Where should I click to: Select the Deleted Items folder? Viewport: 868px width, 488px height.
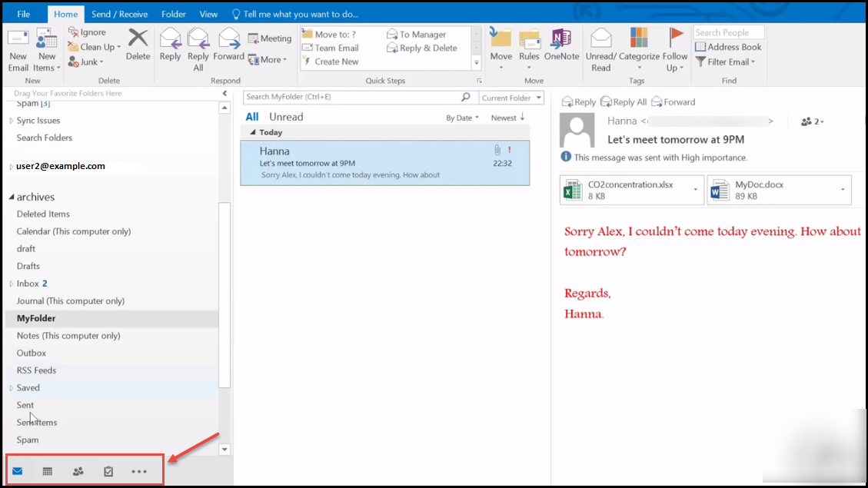[43, 214]
